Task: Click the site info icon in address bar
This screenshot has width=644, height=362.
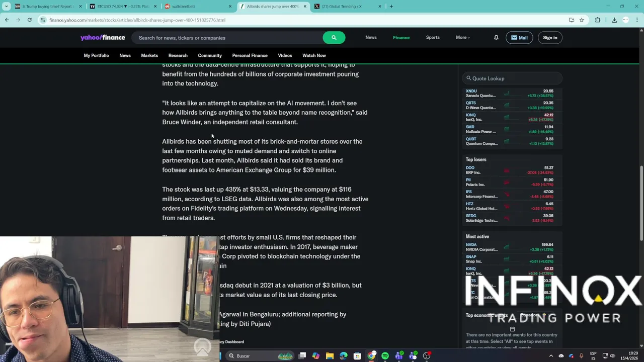Action: point(43,20)
